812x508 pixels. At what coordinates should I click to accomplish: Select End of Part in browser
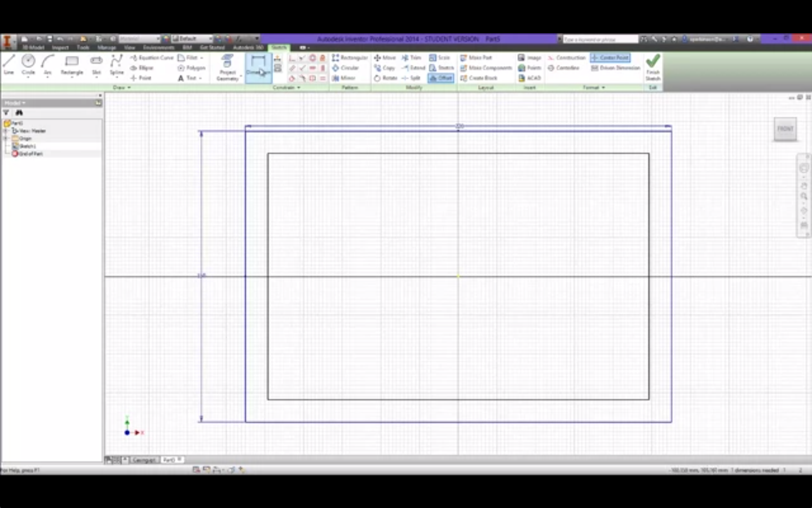click(x=27, y=154)
